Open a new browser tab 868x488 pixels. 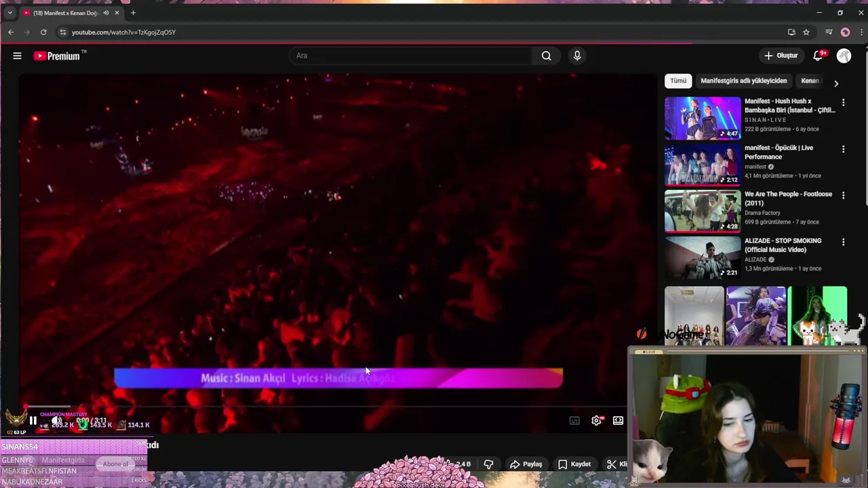133,12
